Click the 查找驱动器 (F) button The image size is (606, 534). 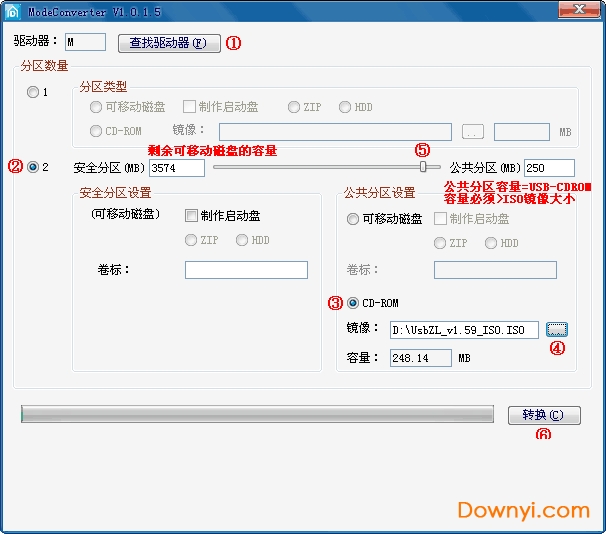(x=169, y=43)
